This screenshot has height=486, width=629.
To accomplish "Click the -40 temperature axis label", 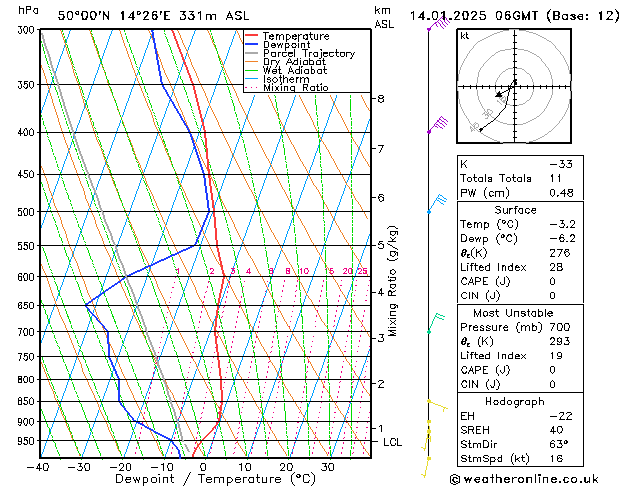I will (x=38, y=468).
